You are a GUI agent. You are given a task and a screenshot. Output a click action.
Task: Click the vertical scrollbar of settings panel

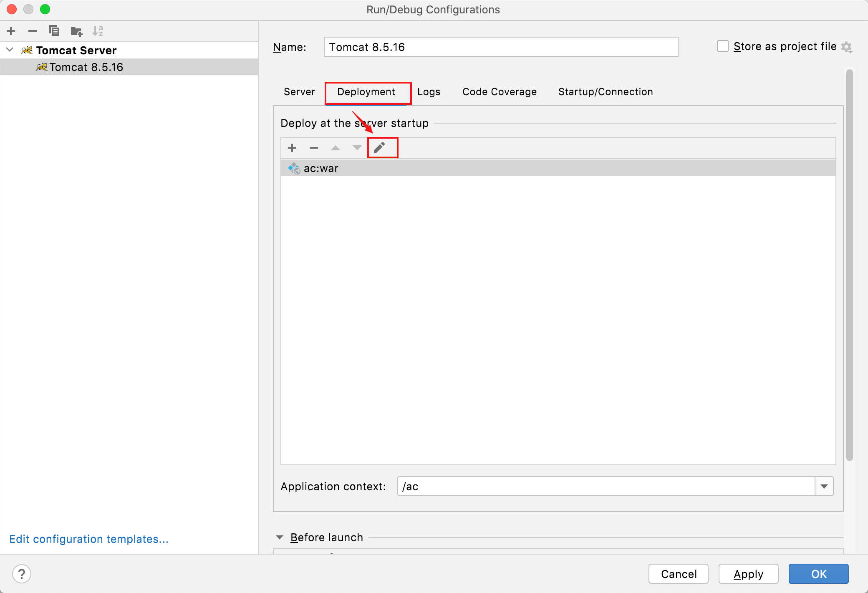pos(849,265)
